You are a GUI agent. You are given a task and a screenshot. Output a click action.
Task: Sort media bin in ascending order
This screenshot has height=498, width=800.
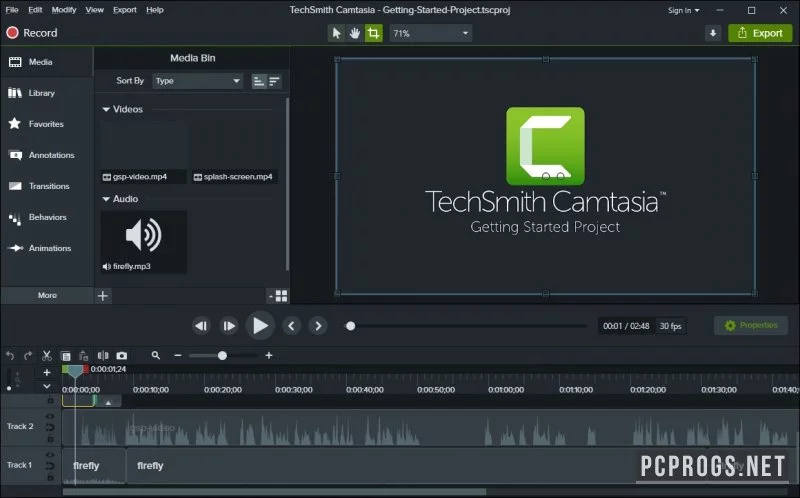tap(259, 81)
